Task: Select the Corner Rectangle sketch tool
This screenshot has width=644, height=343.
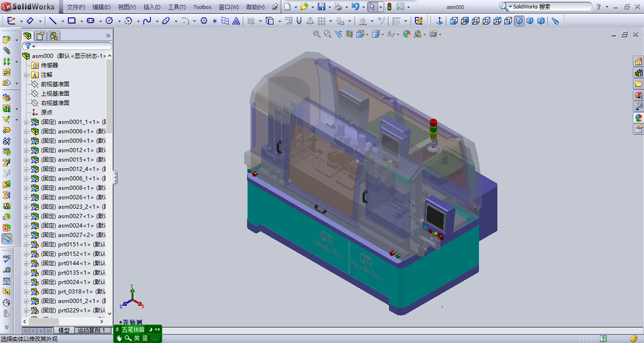Action: (72, 21)
